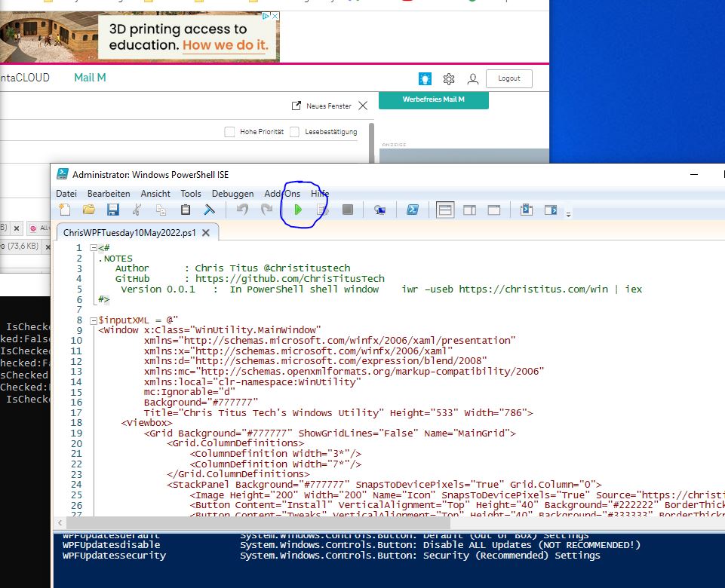Open a script file with the folder icon
725x588 pixels.
click(89, 210)
